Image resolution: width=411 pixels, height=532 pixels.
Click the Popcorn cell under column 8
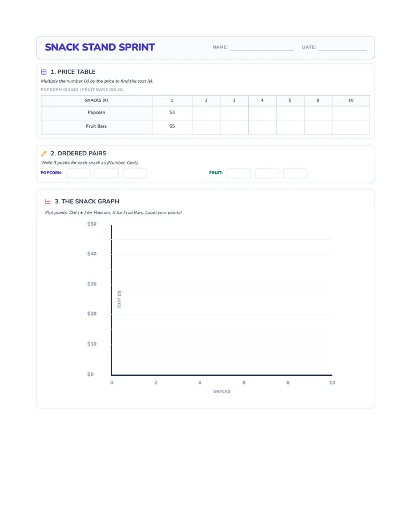point(318,113)
